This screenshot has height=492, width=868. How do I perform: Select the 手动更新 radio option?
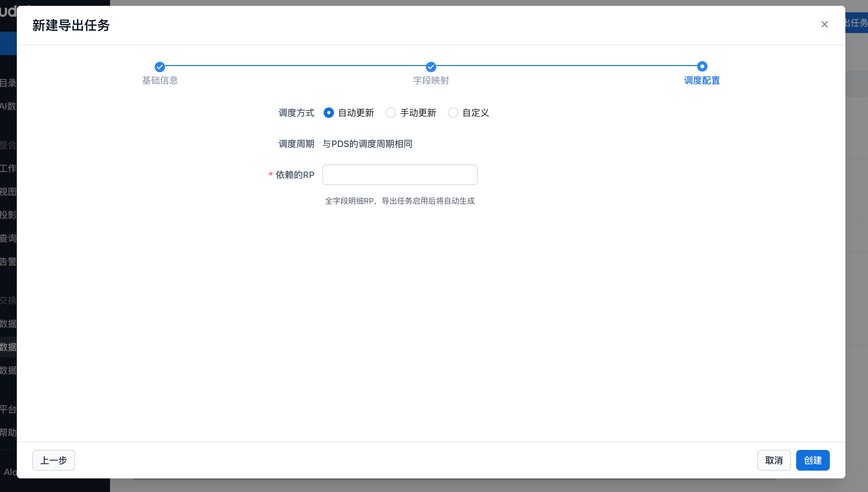[391, 113]
